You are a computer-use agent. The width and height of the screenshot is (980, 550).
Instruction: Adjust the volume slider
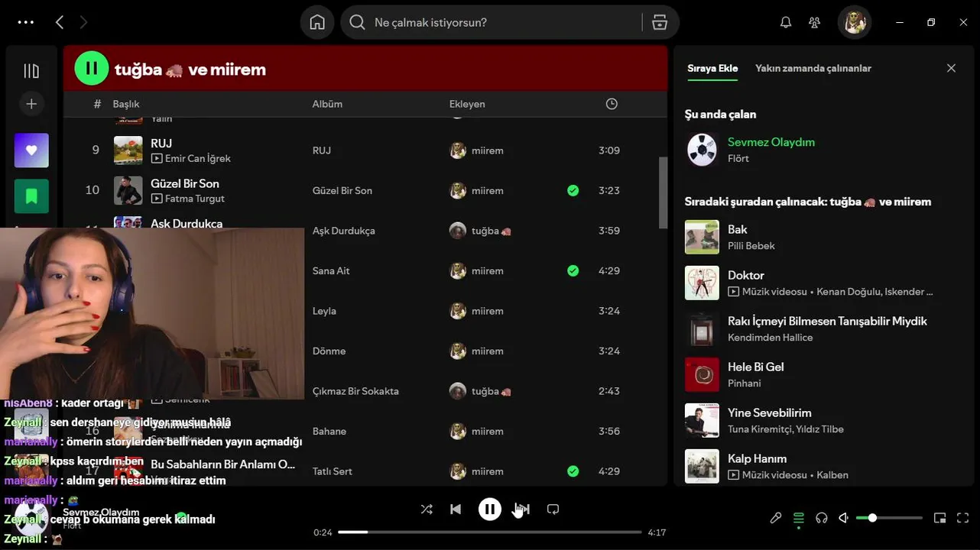[x=890, y=518]
